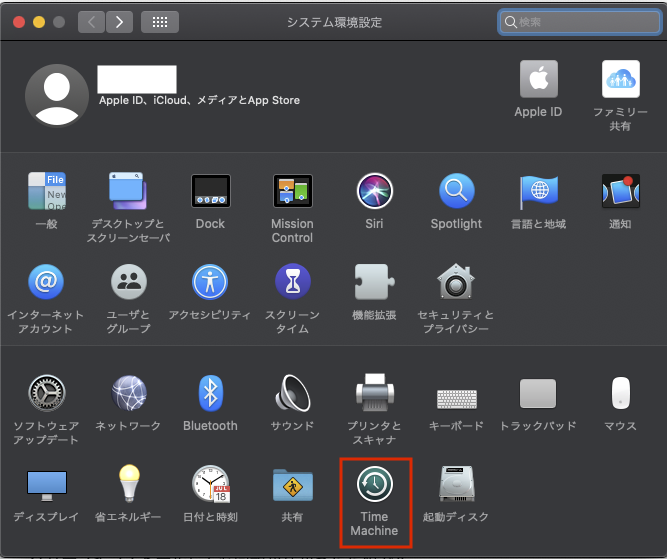Click the user profile avatar
667x559 pixels.
pos(57,95)
